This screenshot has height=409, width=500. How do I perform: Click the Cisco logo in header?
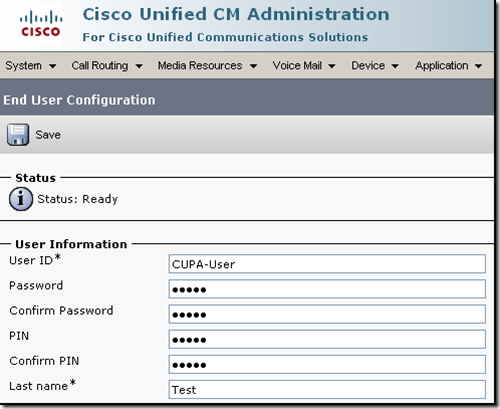click(41, 24)
